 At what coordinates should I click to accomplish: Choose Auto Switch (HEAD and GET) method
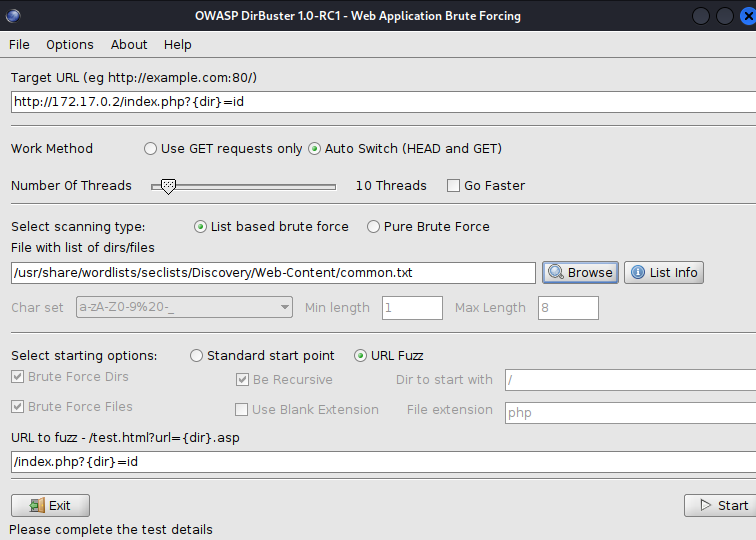point(315,149)
